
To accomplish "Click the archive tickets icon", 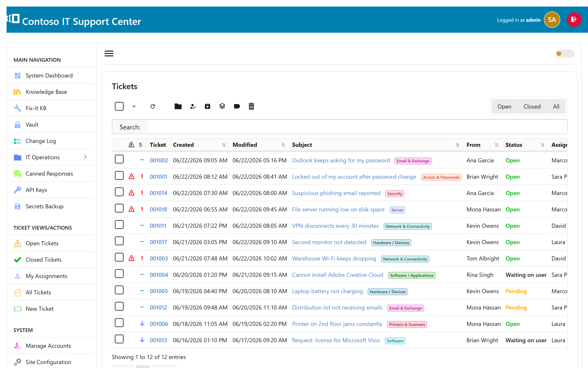I will tap(207, 106).
